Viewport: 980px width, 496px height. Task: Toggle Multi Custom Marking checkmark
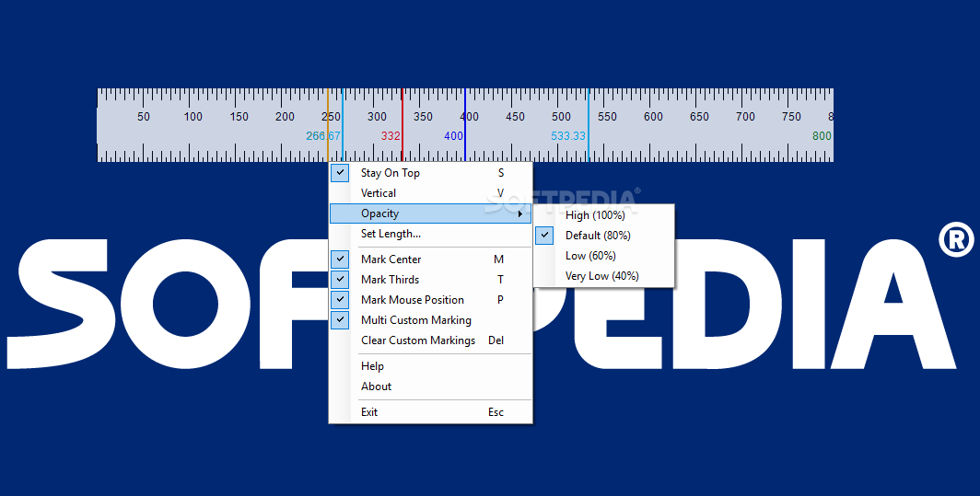click(340, 320)
